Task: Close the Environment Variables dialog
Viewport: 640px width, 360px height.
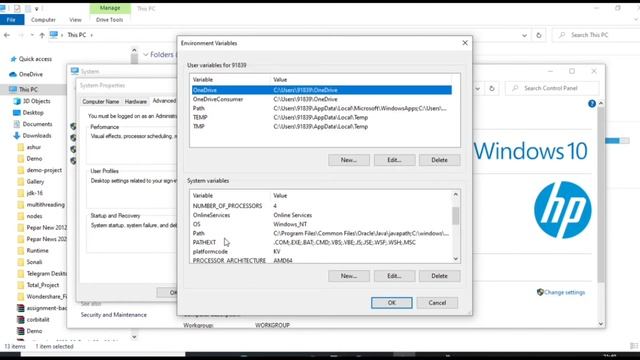Action: pos(465,43)
